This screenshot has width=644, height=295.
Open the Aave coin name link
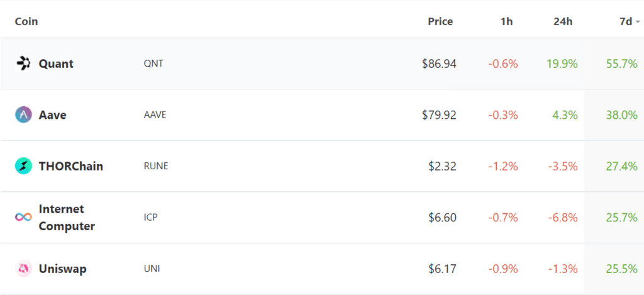pyautogui.click(x=53, y=115)
